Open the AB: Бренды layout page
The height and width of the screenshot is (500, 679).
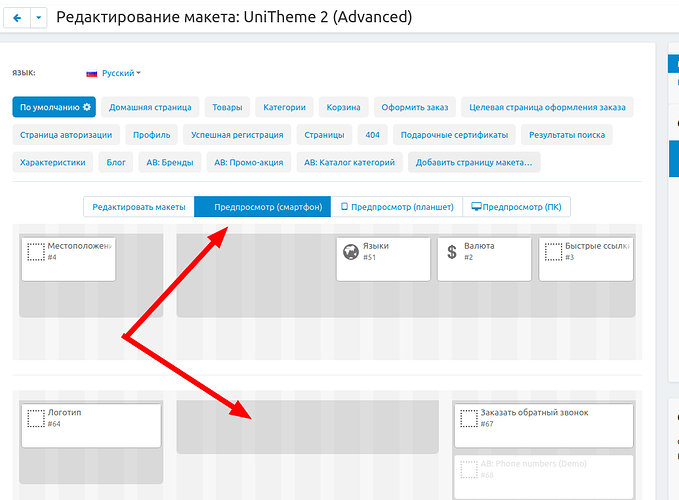pyautogui.click(x=170, y=162)
